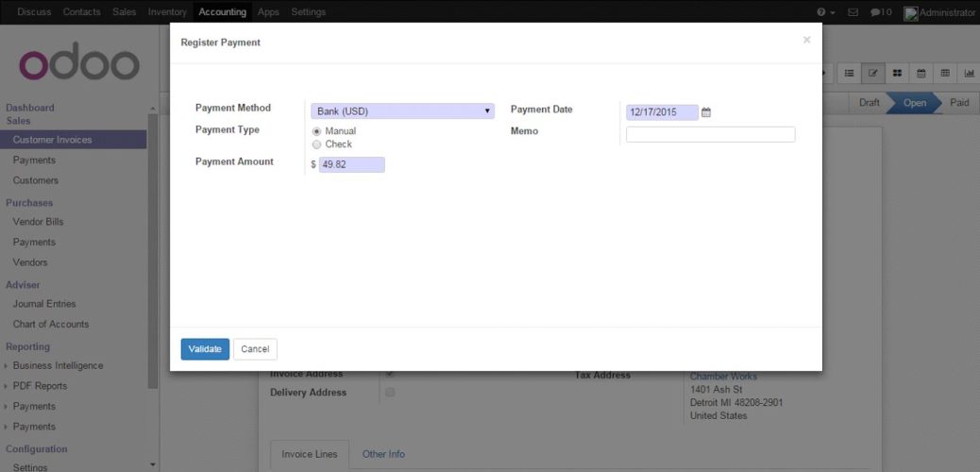Screen dimensions: 980x472
Task: Open the Inventory menu
Action: click(x=167, y=12)
